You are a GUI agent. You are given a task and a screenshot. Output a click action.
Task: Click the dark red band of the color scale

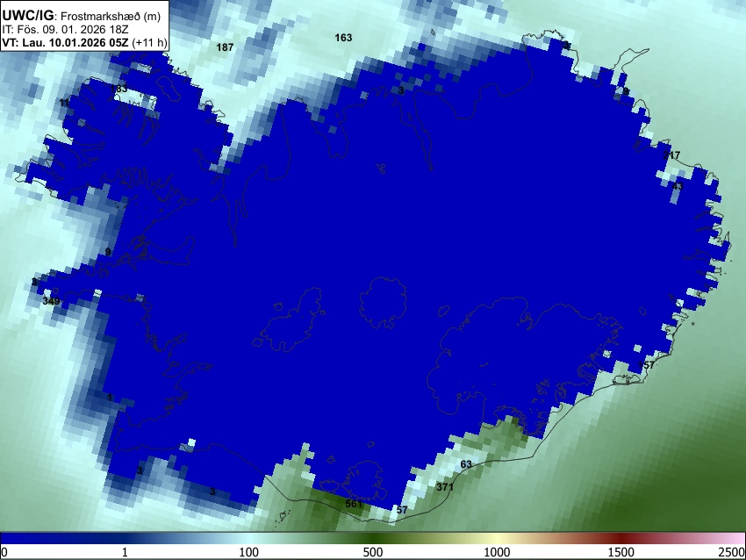click(x=621, y=538)
